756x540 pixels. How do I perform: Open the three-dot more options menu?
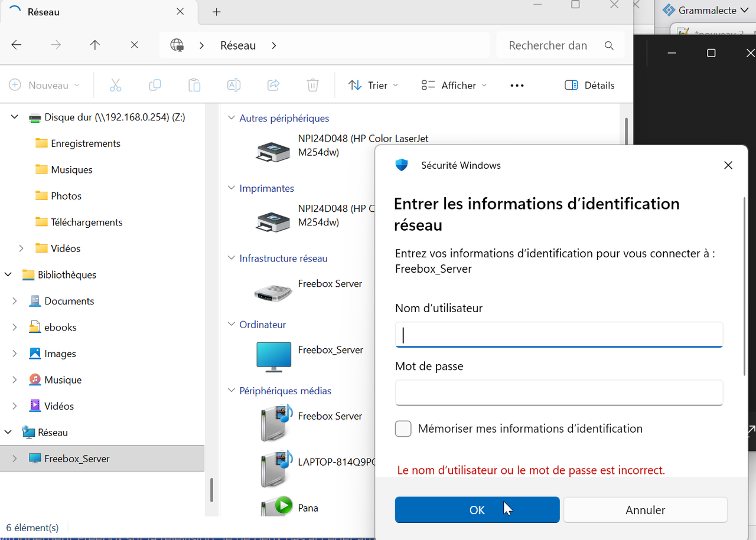[x=517, y=86]
